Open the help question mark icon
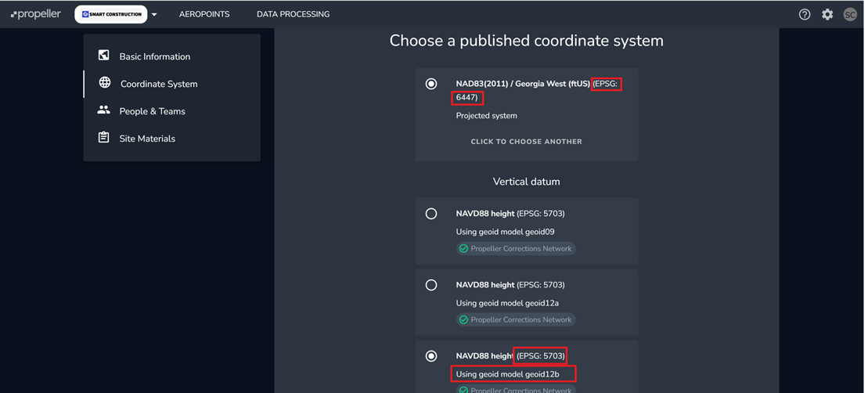 (805, 14)
